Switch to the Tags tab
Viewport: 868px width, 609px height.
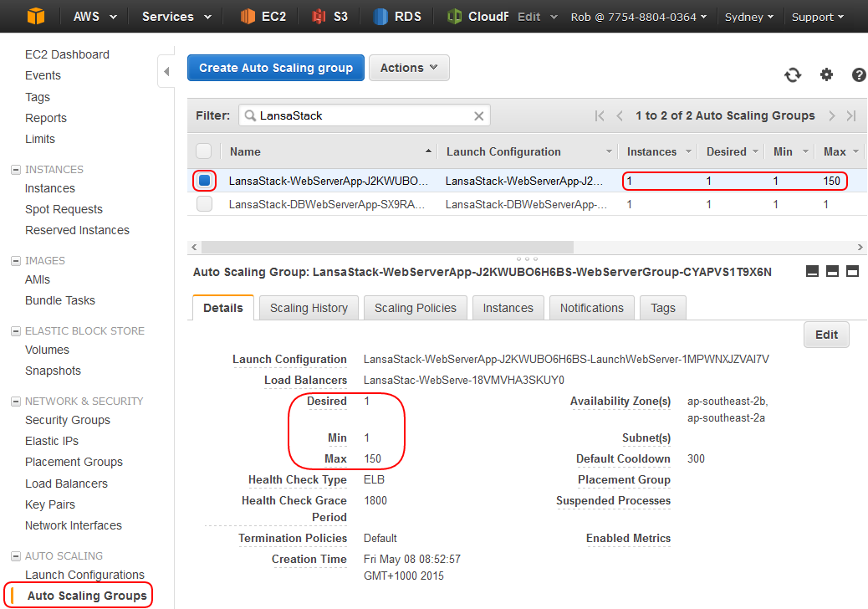click(663, 308)
